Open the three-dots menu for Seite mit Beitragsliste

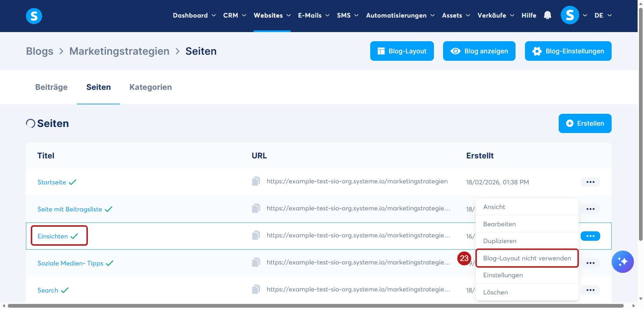pos(590,209)
